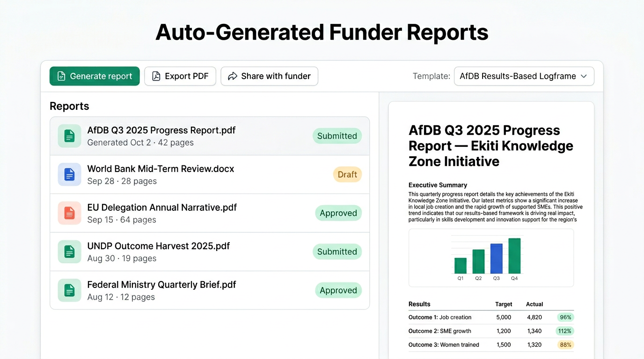Click the Executive Summary heading in preview
The height and width of the screenshot is (359, 644).
pos(438,185)
